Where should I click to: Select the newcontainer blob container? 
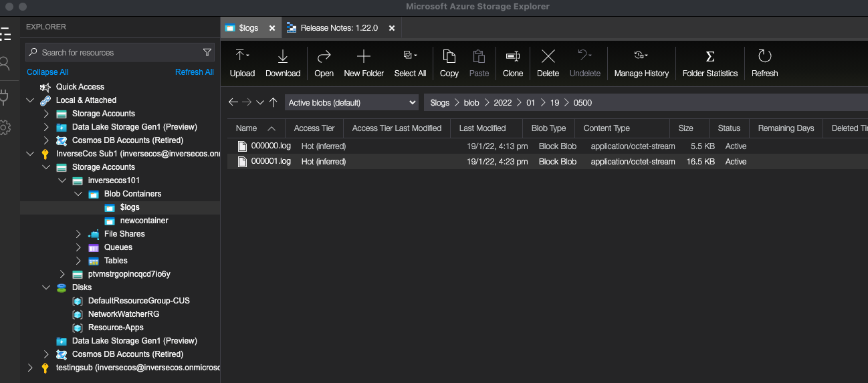(x=144, y=221)
